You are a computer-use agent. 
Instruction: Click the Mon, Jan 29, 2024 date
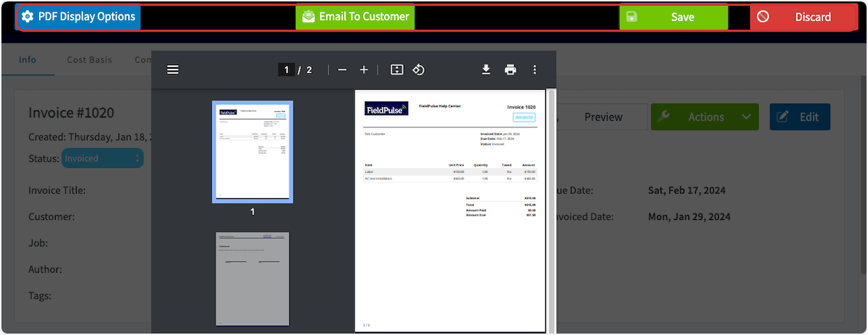[x=689, y=217]
